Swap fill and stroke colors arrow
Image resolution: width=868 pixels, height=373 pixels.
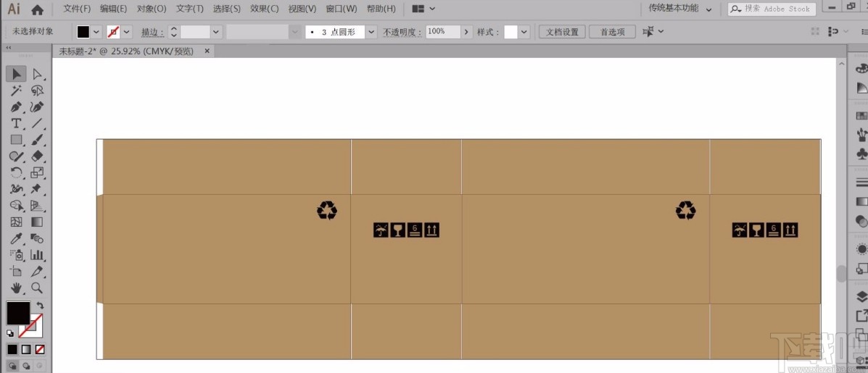click(x=40, y=305)
